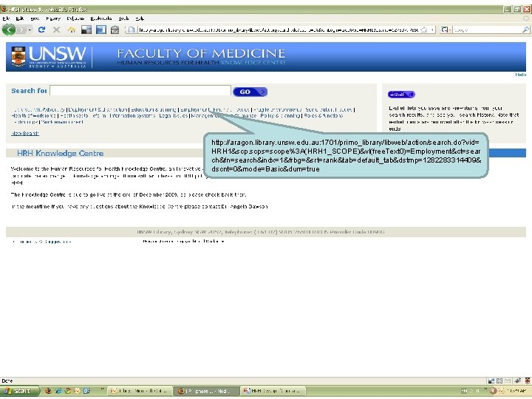Open the History menu
Screen dimensions: 532x399
[x=53, y=18]
